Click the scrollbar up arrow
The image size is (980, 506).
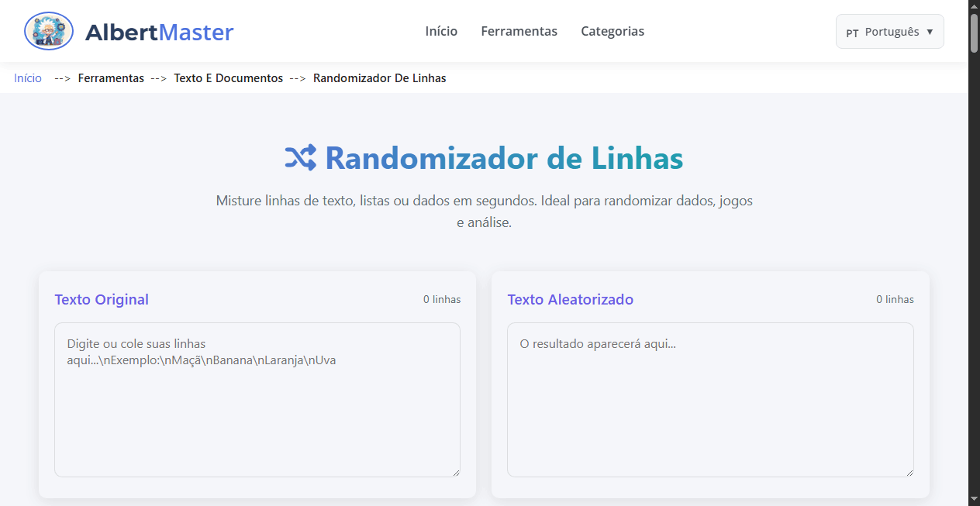(x=973, y=6)
